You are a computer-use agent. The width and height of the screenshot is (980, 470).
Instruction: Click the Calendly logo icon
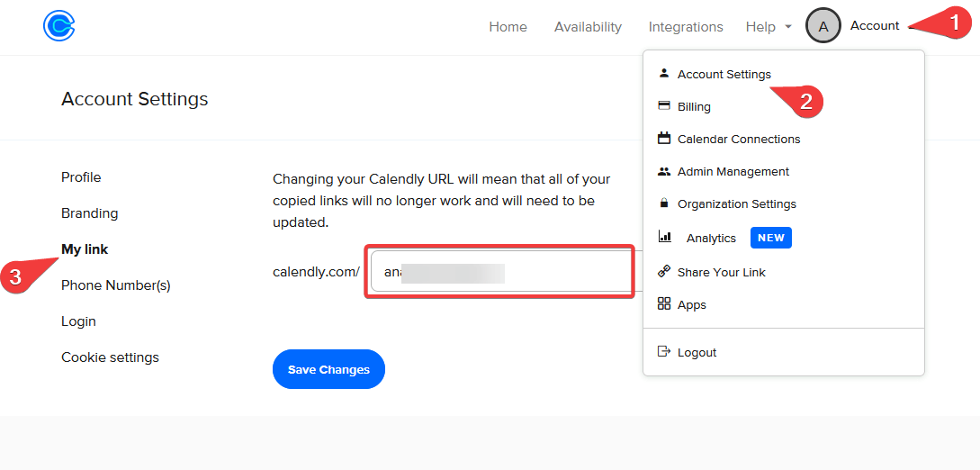[x=59, y=26]
